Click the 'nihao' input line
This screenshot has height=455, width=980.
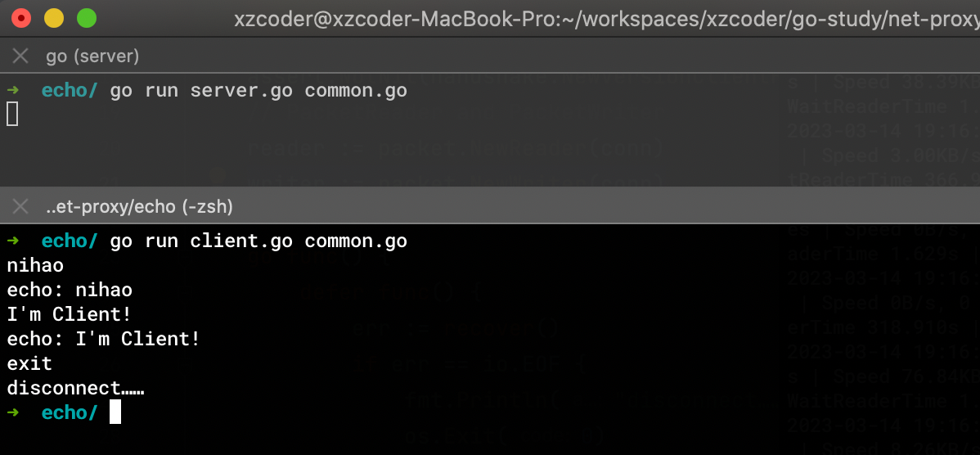pos(35,266)
